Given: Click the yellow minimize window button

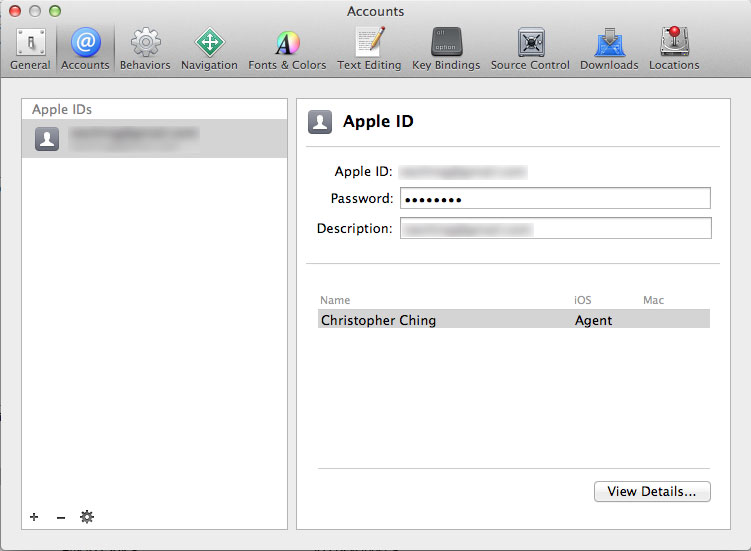Looking at the screenshot, I should coord(34,11).
